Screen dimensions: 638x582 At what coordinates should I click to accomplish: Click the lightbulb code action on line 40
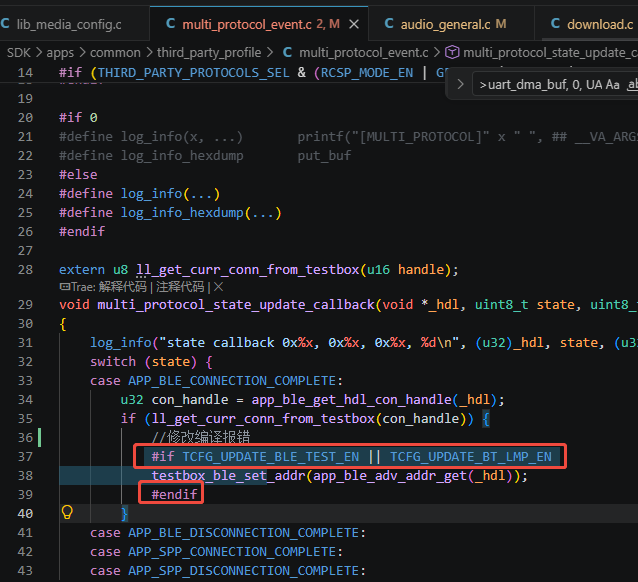[x=67, y=512]
